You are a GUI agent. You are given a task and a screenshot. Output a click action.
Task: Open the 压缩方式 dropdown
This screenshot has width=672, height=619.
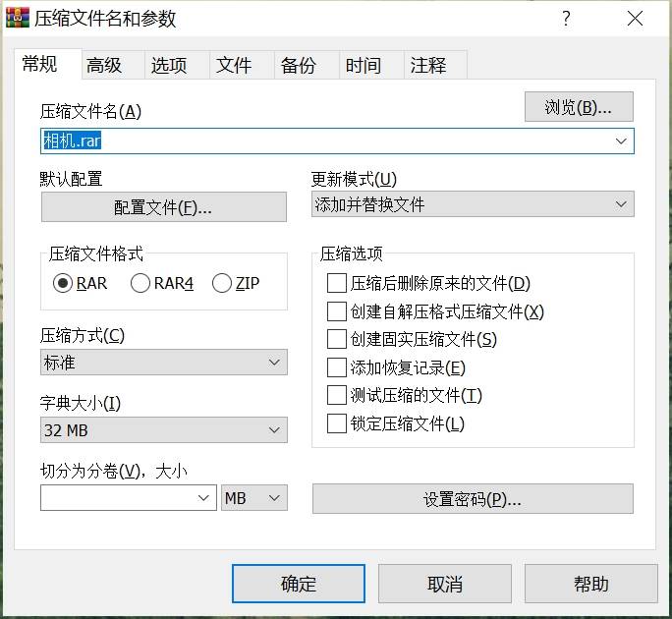tap(163, 363)
